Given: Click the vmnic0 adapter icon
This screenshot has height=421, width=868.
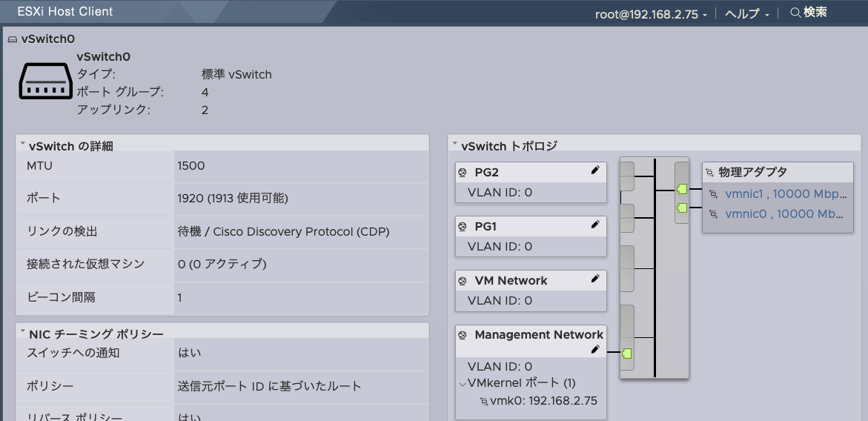Looking at the screenshot, I should click(x=714, y=214).
